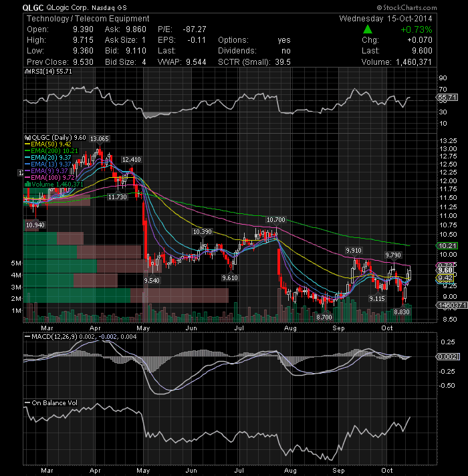
Task: Click the dash marker before On Balance Vol
Action: pyautogui.click(x=27, y=403)
